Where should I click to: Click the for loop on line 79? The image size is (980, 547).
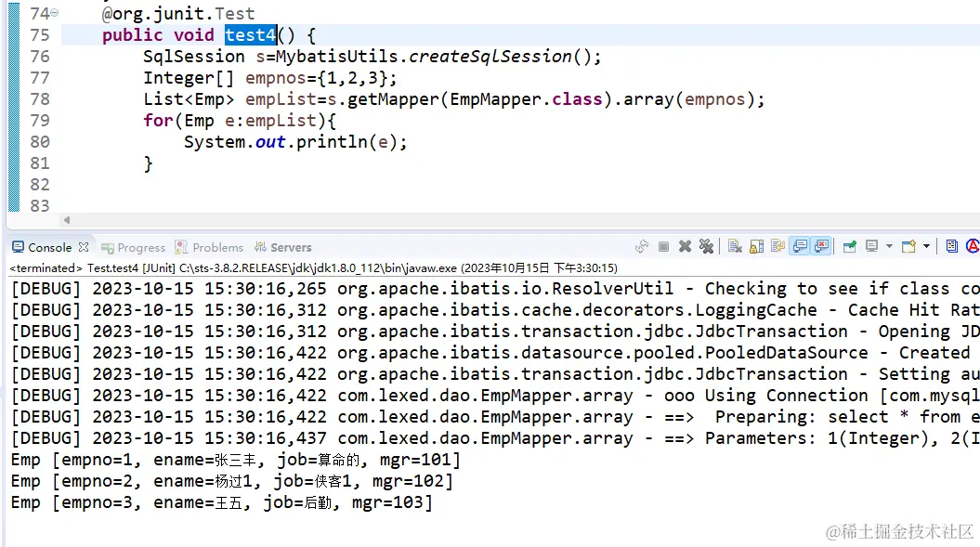(x=240, y=121)
